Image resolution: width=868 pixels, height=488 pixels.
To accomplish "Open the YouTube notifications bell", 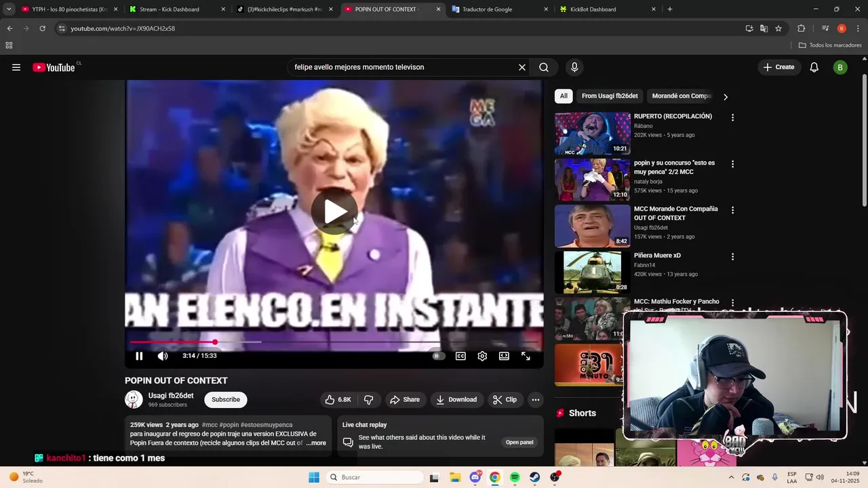I will (814, 67).
